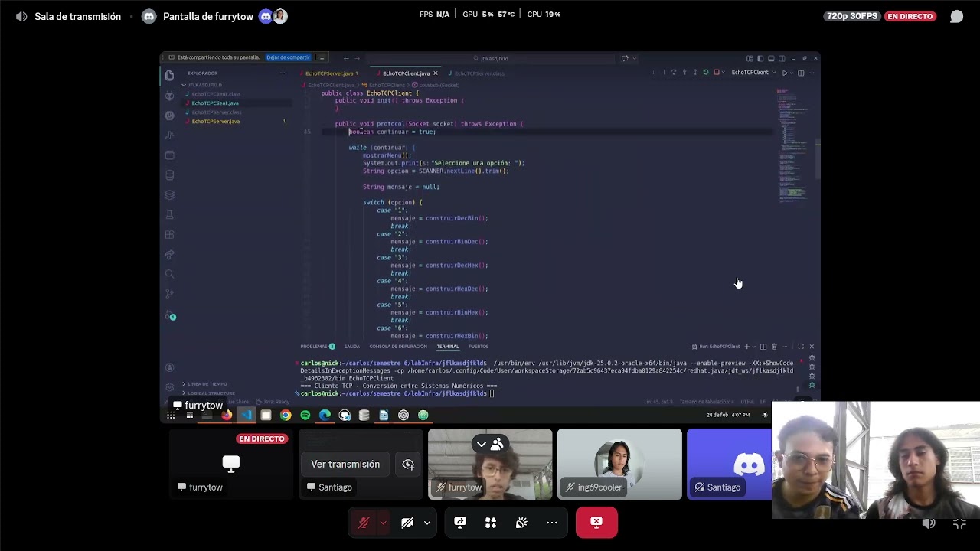980x551 pixels.
Task: Pop out Santiago's stream preview icon
Action: [x=408, y=464]
